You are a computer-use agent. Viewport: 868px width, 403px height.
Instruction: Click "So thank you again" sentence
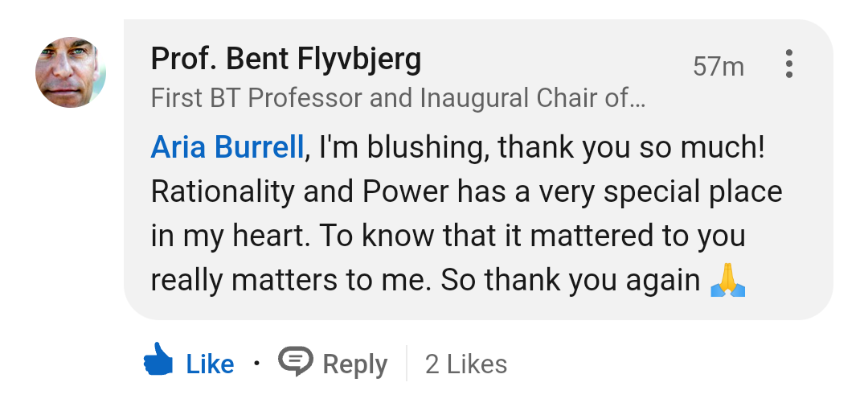tap(571, 280)
